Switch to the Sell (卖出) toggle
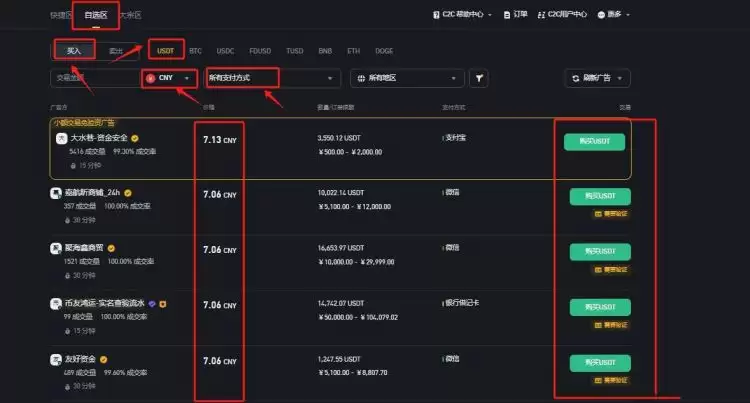This screenshot has width=750, height=403. point(116,51)
